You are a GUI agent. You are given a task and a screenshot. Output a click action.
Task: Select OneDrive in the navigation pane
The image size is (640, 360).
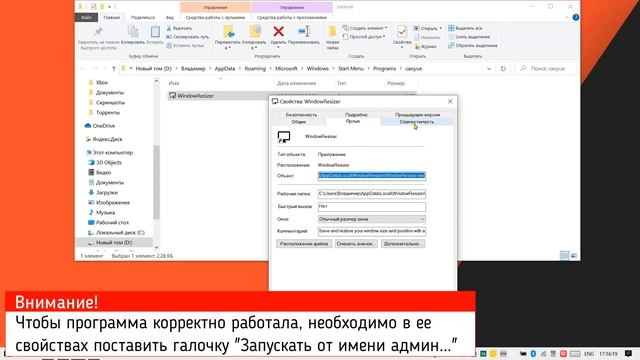click(104, 126)
